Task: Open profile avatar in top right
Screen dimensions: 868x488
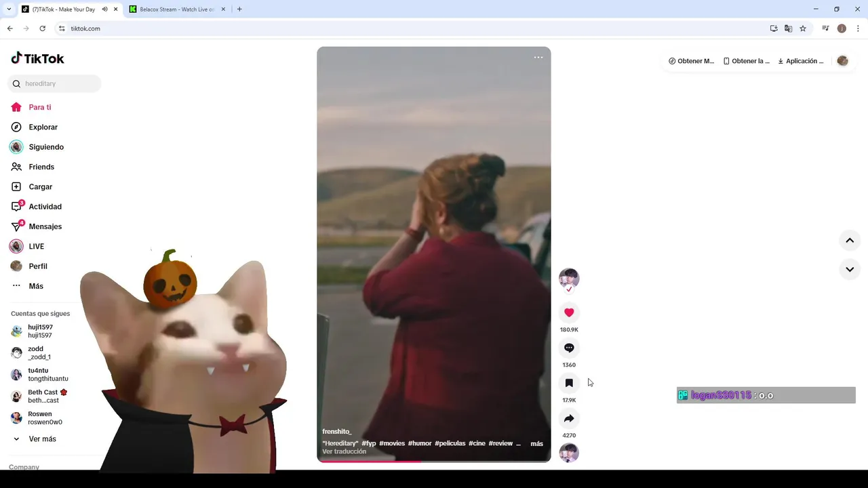Action: point(842,61)
